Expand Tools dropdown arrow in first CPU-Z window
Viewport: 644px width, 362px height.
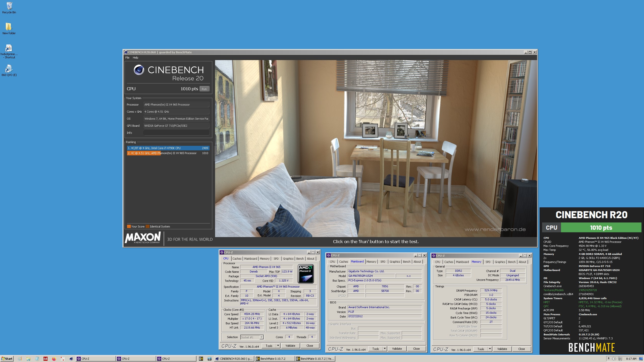278,346
